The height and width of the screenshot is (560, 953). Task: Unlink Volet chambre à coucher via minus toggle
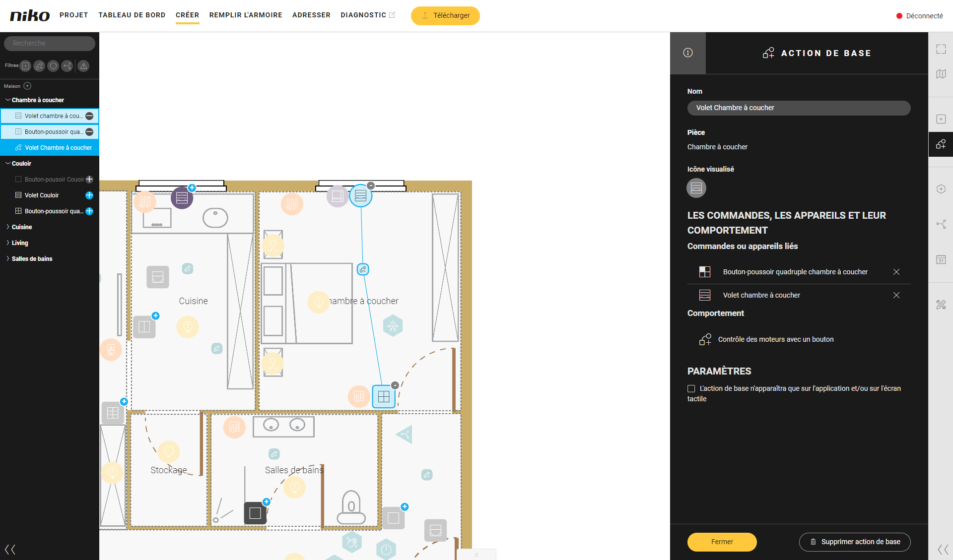coord(89,116)
